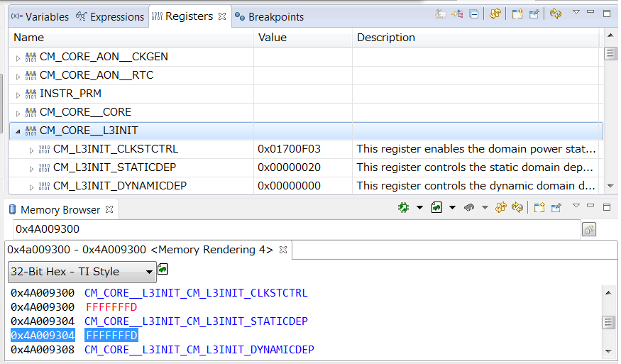
Task: Open the Memory Browser view menu triangle
Action: click(576, 206)
